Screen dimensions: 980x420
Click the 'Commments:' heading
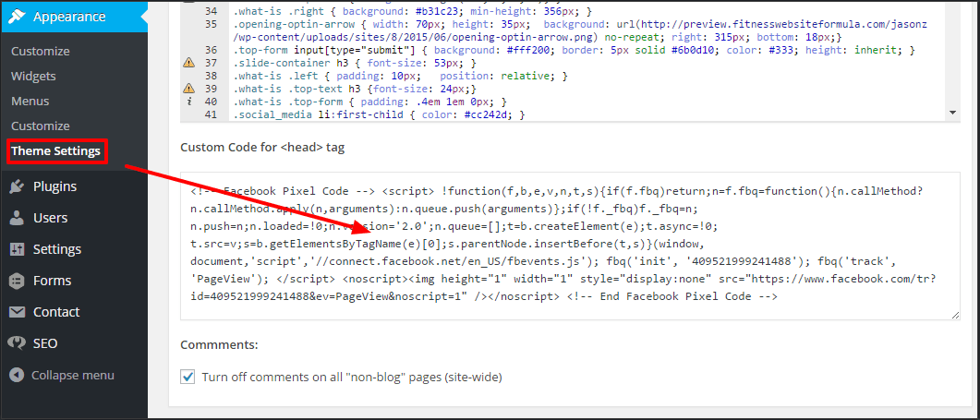tap(220, 344)
